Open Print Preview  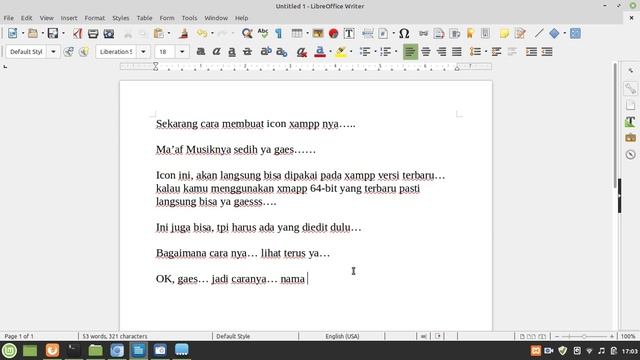click(x=109, y=33)
